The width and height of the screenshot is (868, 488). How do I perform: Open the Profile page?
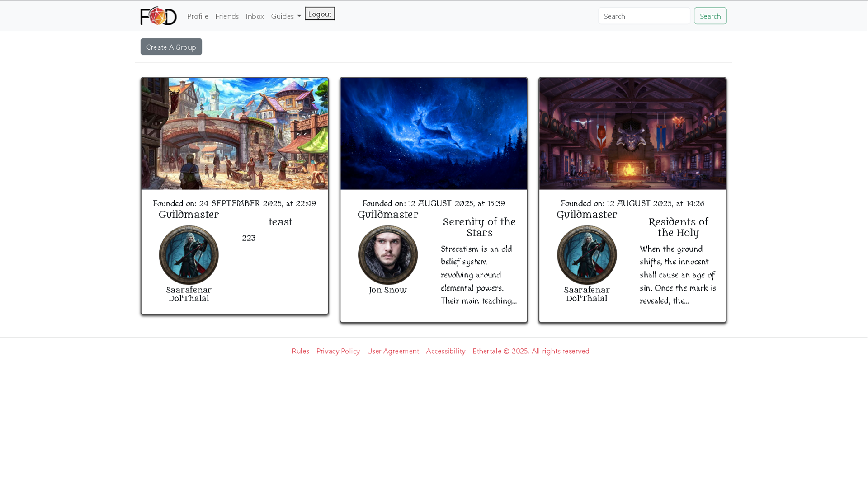[197, 16]
